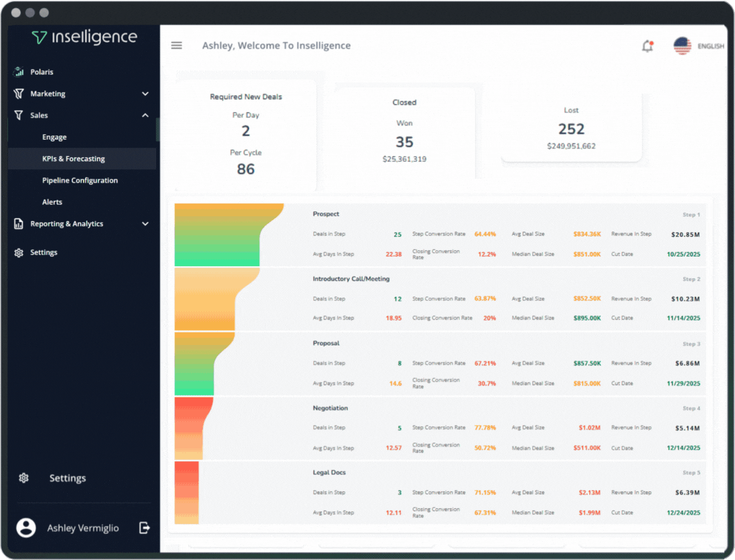735x560 pixels.
Task: Click the $20.85M revenue value
Action: [x=685, y=234]
